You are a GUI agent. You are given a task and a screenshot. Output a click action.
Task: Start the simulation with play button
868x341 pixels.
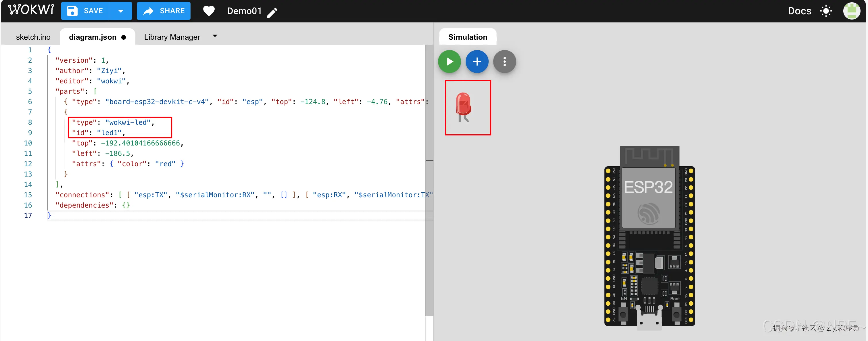coord(449,62)
